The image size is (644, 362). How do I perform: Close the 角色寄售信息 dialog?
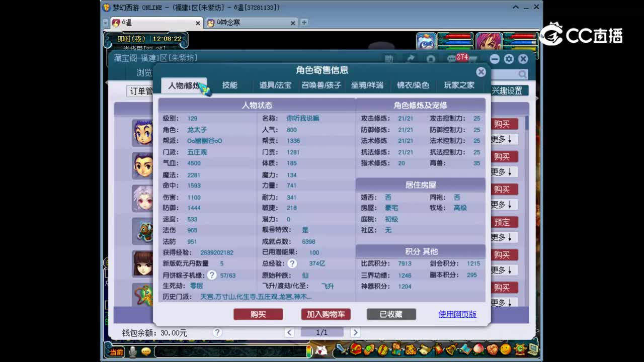coord(481,72)
